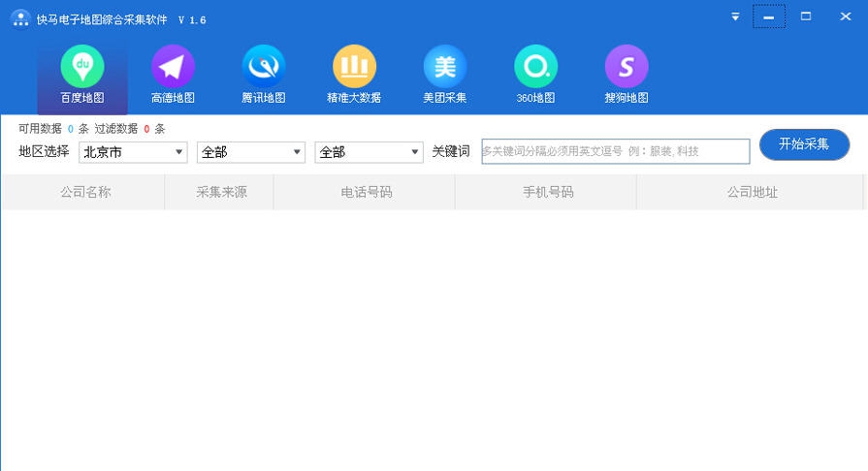Click the 公司地址 column header
The width and height of the screenshot is (868, 471).
tap(752, 192)
